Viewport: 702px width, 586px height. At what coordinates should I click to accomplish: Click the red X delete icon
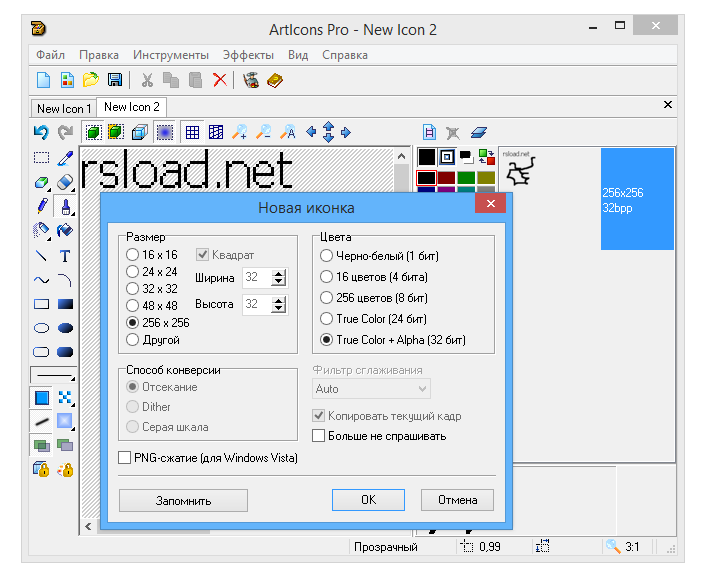[x=219, y=80]
